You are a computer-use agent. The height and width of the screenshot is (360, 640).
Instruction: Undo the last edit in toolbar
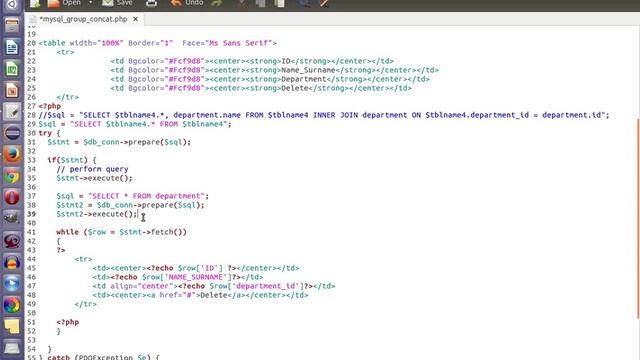click(187, 3)
